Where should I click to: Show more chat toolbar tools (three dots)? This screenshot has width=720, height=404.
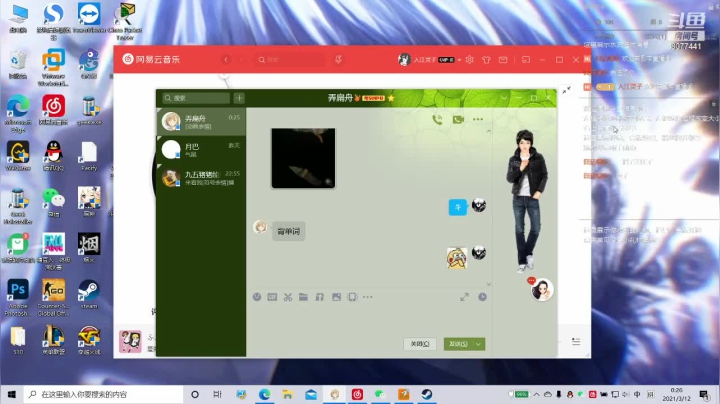tap(368, 297)
